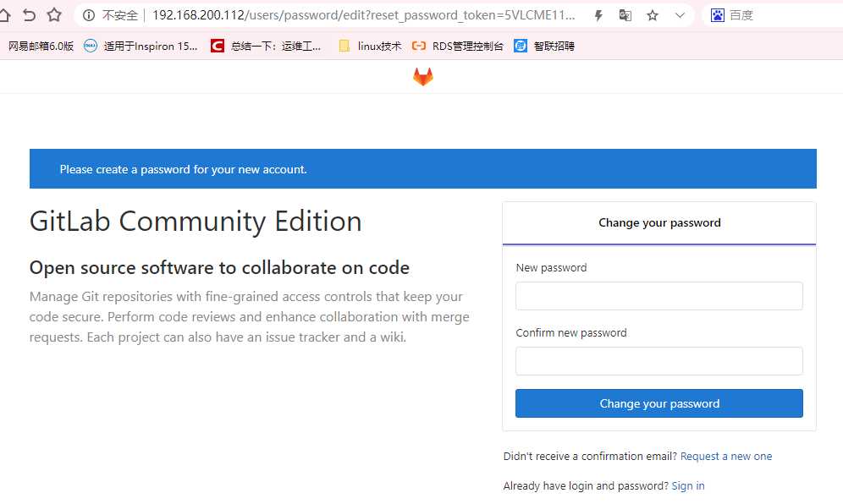Open the 网易邮箱6.0版 bookmark
Image resolution: width=843 pixels, height=504 pixels.
[x=41, y=47]
